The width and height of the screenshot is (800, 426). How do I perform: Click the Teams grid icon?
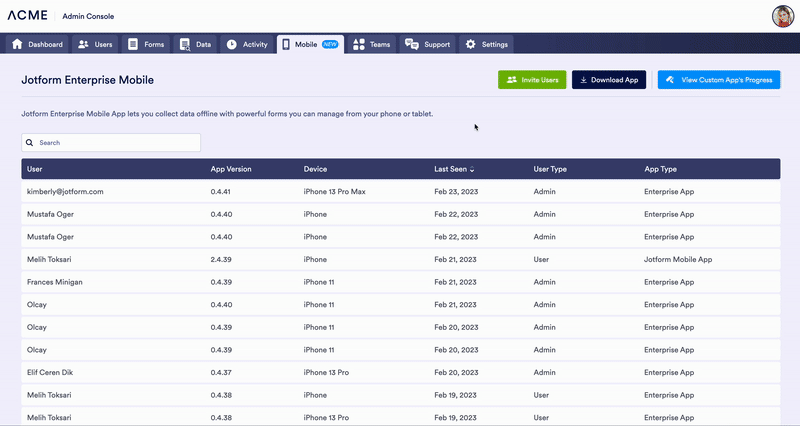[x=359, y=44]
